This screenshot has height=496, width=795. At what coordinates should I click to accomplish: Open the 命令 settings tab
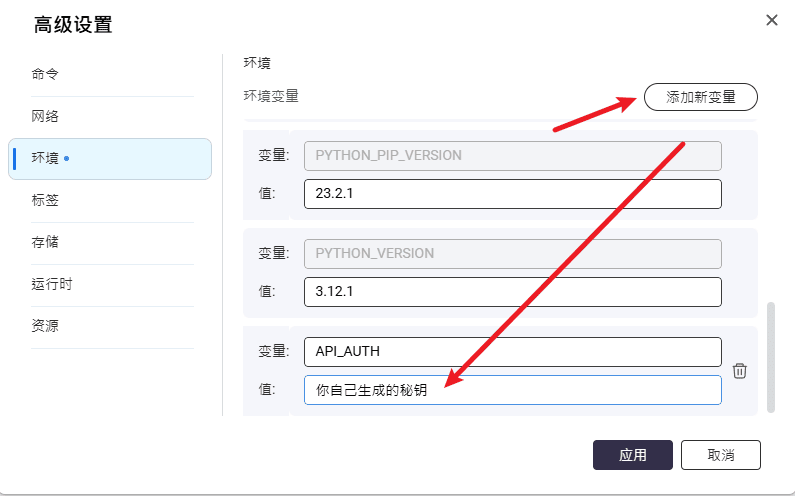tap(45, 74)
